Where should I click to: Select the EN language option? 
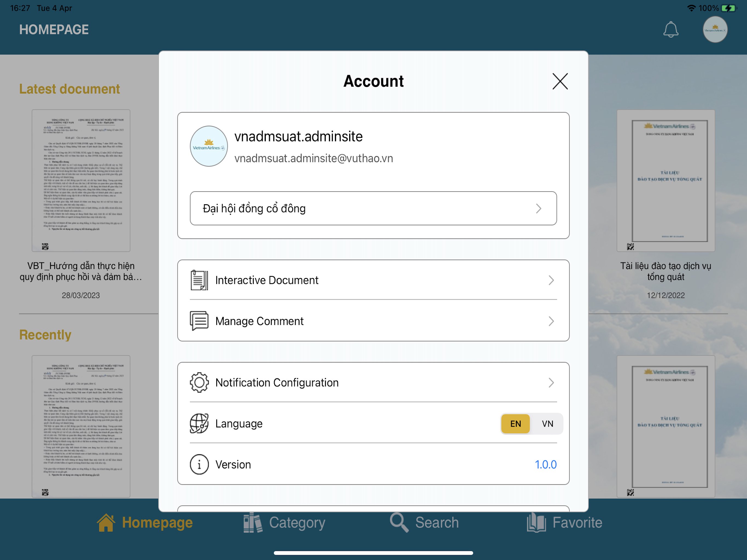(x=515, y=424)
